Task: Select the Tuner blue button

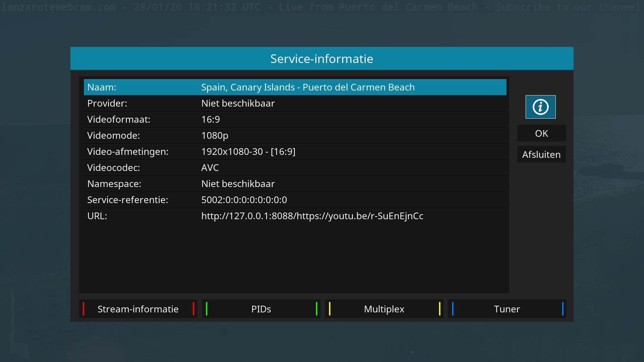Action: tap(507, 309)
